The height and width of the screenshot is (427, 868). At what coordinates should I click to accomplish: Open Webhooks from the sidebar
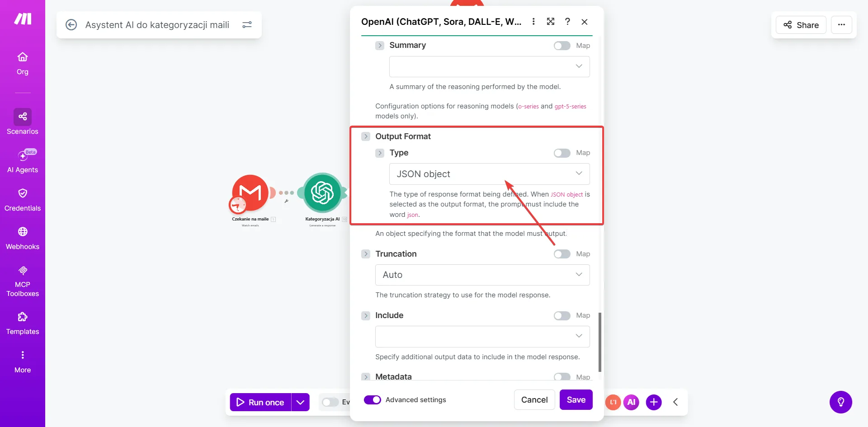[23, 238]
